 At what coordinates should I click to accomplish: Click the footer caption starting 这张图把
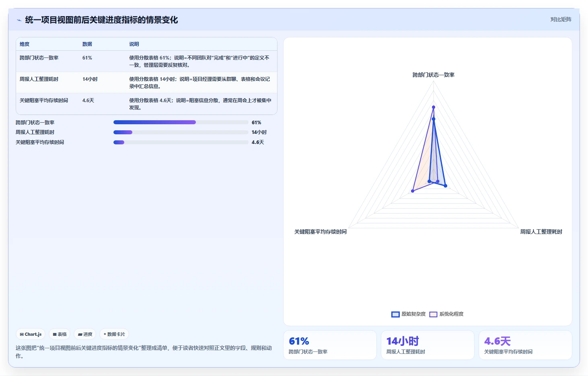[144, 352]
